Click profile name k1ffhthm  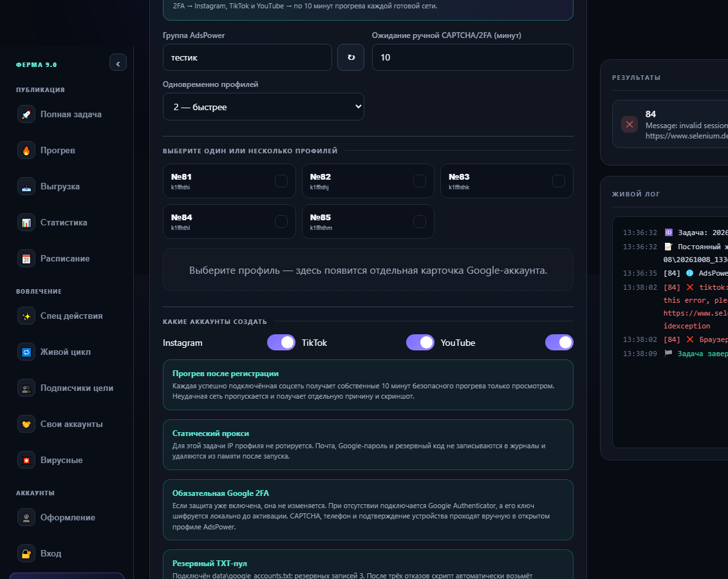pos(321,228)
